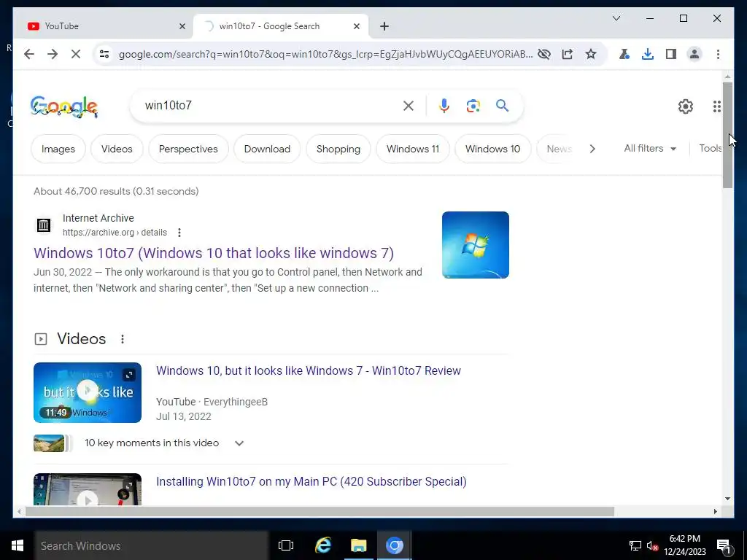Click the horizontal scrollbar thumb
This screenshot has height=560, width=747.
point(320,512)
